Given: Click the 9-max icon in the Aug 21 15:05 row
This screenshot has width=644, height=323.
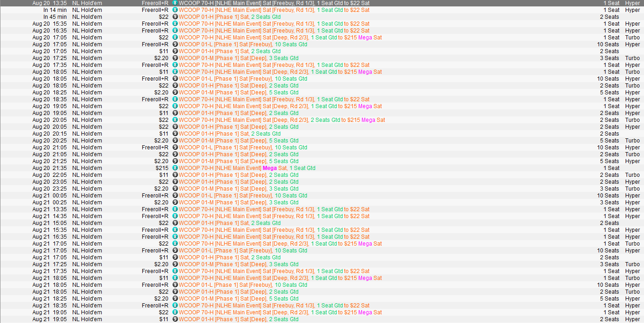Looking at the screenshot, I should point(175,223).
